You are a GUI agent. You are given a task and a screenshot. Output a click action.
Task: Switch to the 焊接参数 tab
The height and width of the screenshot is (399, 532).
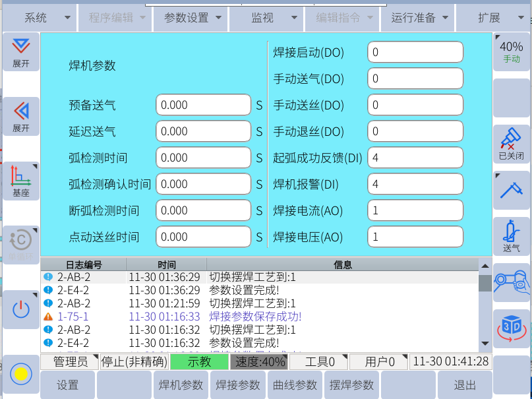238,385
